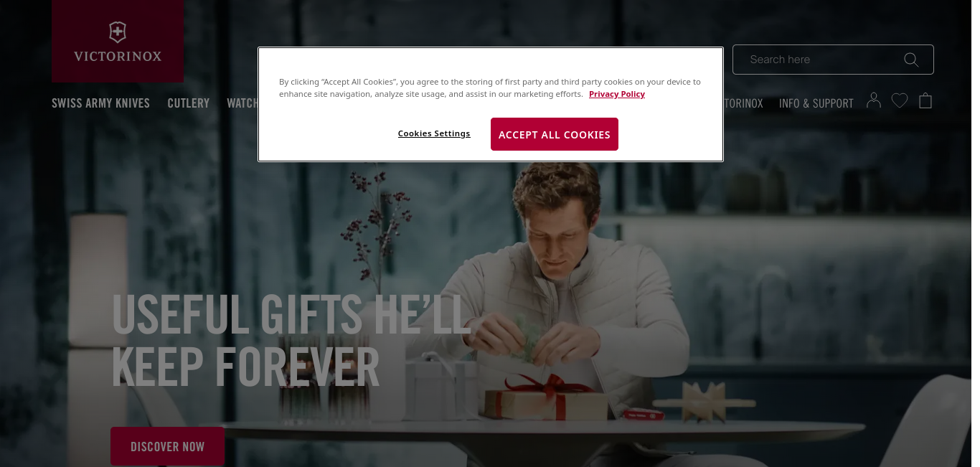Screen dimensions: 980x467
Task: Select the Victorinox menu item beside Info & Support
Action: [x=743, y=103]
